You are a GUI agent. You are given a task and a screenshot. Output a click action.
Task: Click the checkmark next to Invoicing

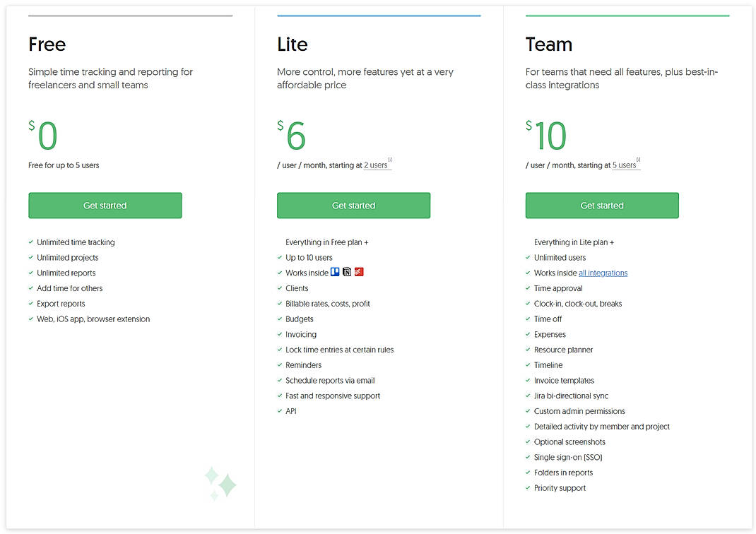[280, 335]
